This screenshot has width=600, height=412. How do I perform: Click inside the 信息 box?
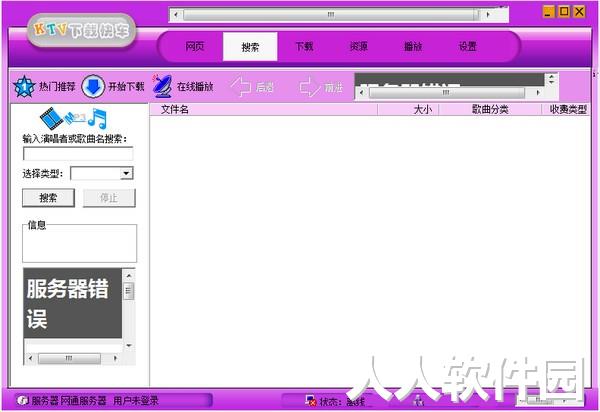coord(80,243)
